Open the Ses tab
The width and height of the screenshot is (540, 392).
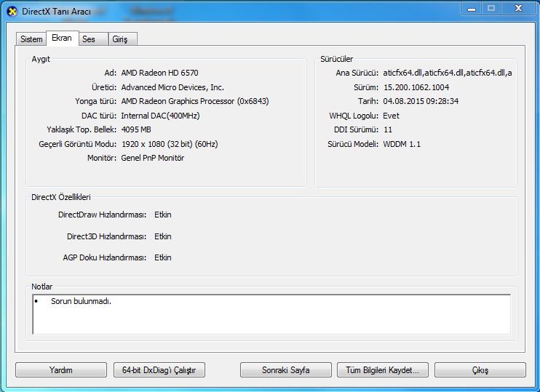tap(93, 39)
